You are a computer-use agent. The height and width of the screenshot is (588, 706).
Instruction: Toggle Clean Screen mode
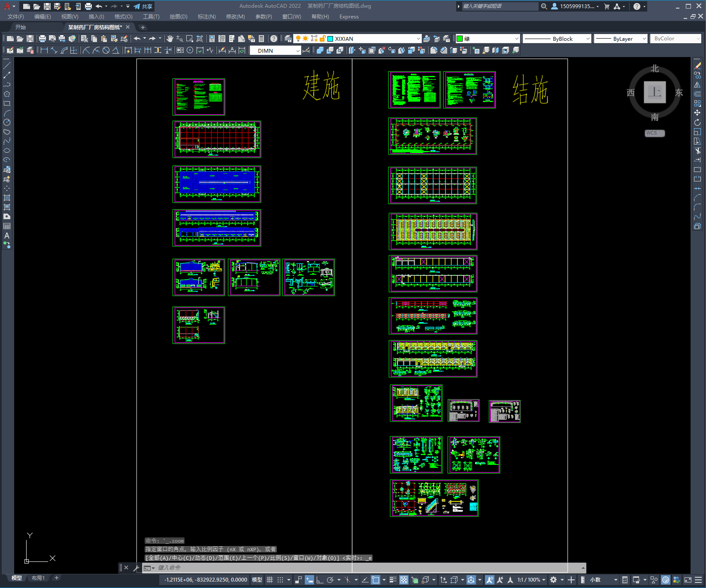pyautogui.click(x=688, y=580)
